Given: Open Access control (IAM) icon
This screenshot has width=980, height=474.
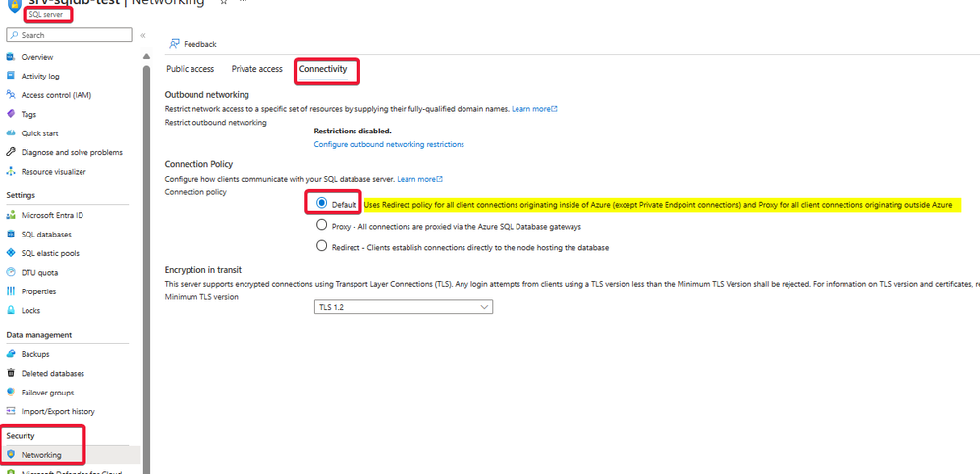Looking at the screenshot, I should [10, 95].
